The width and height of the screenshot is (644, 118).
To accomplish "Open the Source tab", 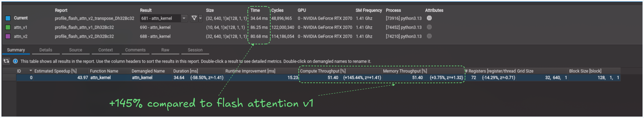I will point(75,50).
